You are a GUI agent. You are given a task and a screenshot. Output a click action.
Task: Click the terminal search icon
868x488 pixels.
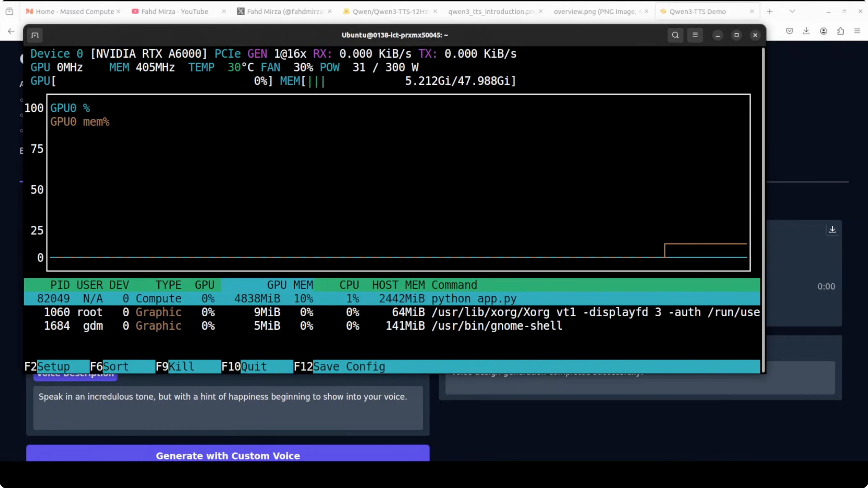[675, 35]
